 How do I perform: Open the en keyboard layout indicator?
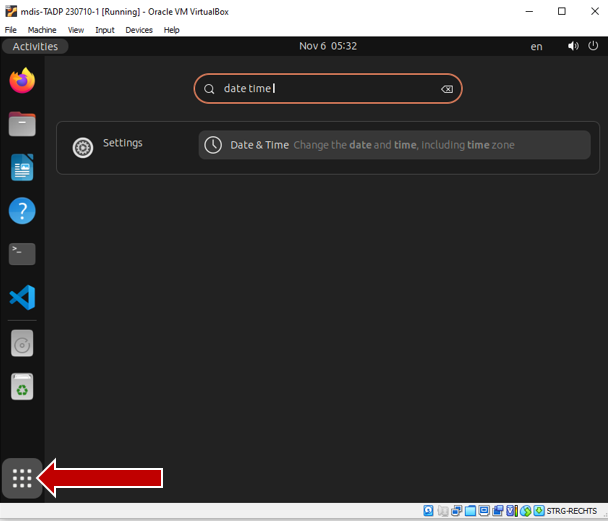click(x=536, y=47)
